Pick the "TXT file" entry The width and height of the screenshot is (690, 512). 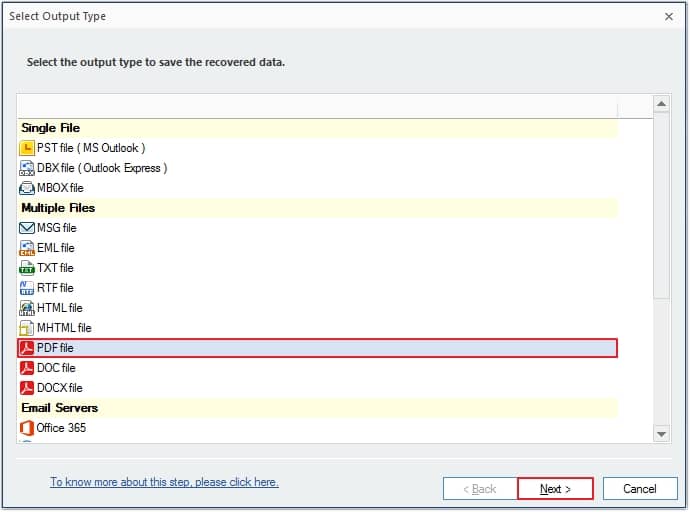318,268
